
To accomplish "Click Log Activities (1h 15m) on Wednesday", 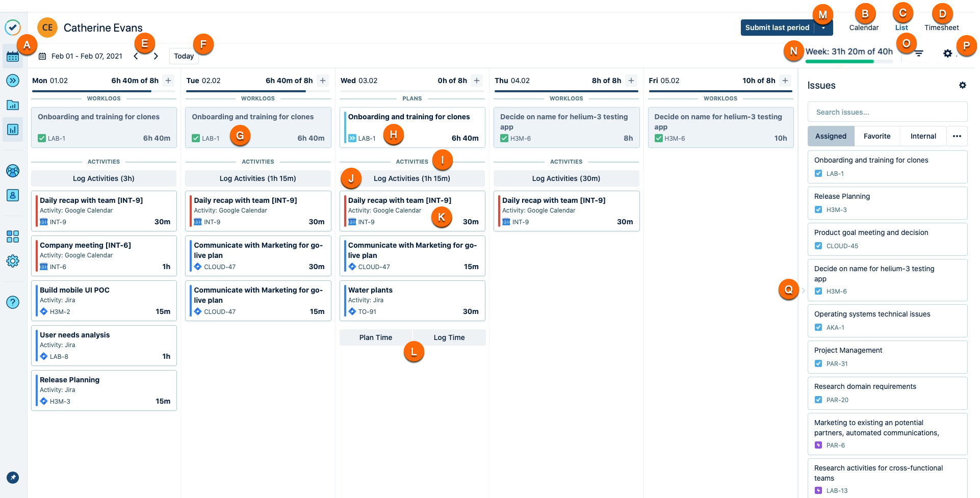I will click(412, 178).
